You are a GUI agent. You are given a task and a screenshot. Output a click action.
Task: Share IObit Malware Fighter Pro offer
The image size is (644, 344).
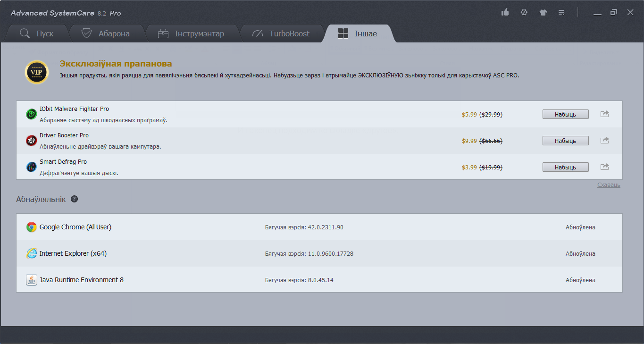click(604, 114)
